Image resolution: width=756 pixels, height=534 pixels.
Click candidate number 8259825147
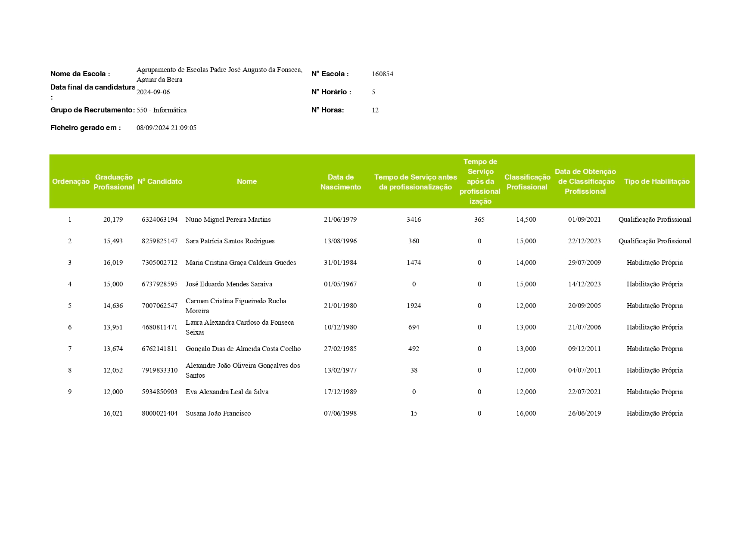[x=159, y=241]
